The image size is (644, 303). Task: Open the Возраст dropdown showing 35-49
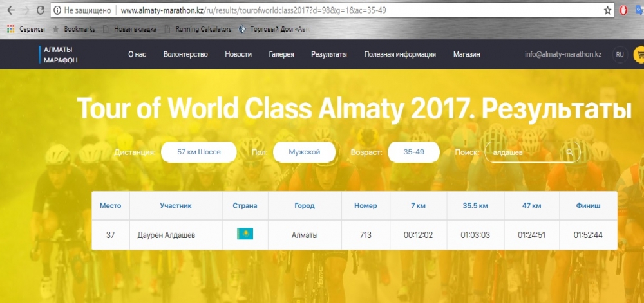[x=413, y=152]
